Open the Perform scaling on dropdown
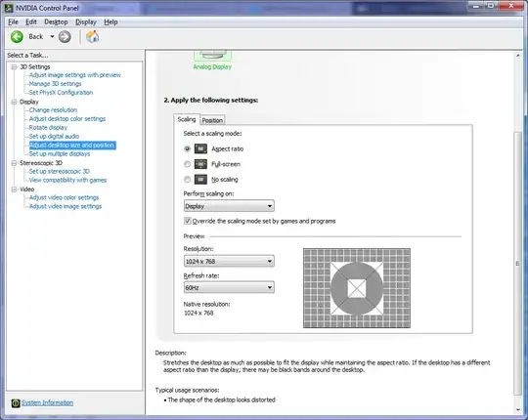The width and height of the screenshot is (528, 420). click(229, 206)
